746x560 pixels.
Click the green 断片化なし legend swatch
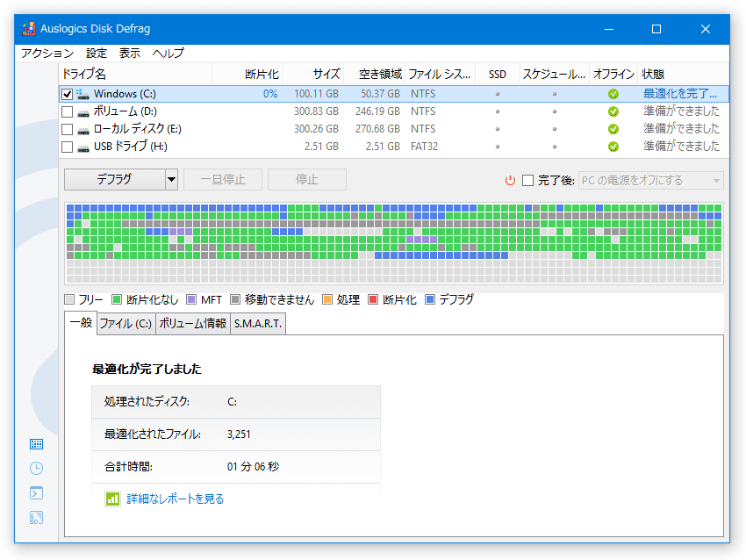[x=117, y=299]
